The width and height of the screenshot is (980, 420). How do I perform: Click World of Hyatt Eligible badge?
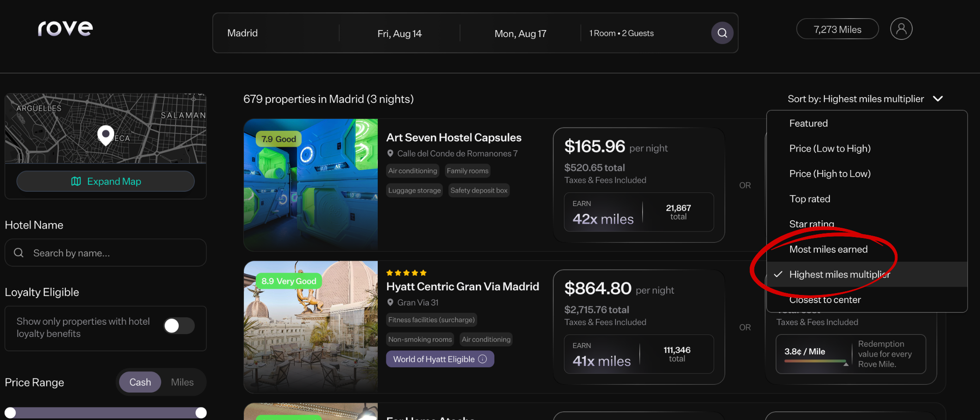440,359
